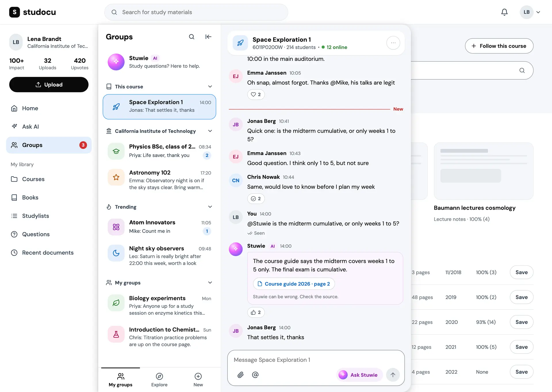Click the Message Space Exploration 1 input
The width and height of the screenshot is (552, 392).
coord(316,360)
